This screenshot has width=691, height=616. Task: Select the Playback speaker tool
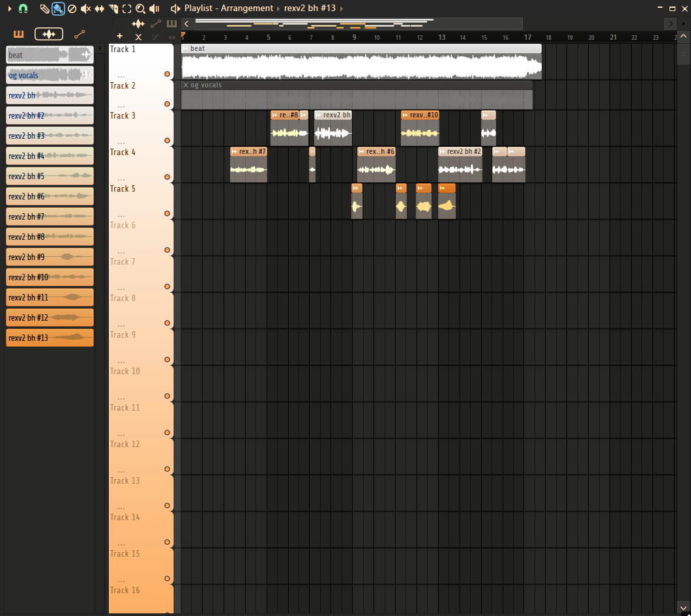point(154,8)
